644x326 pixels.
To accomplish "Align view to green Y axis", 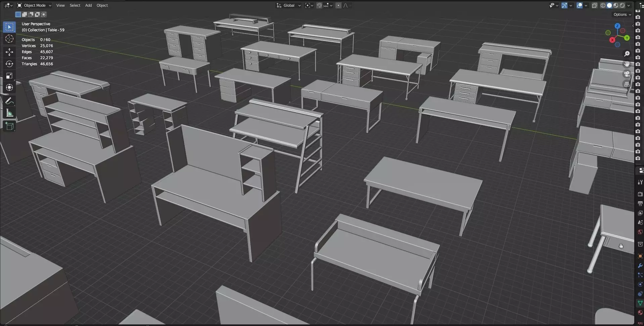I will click(627, 38).
